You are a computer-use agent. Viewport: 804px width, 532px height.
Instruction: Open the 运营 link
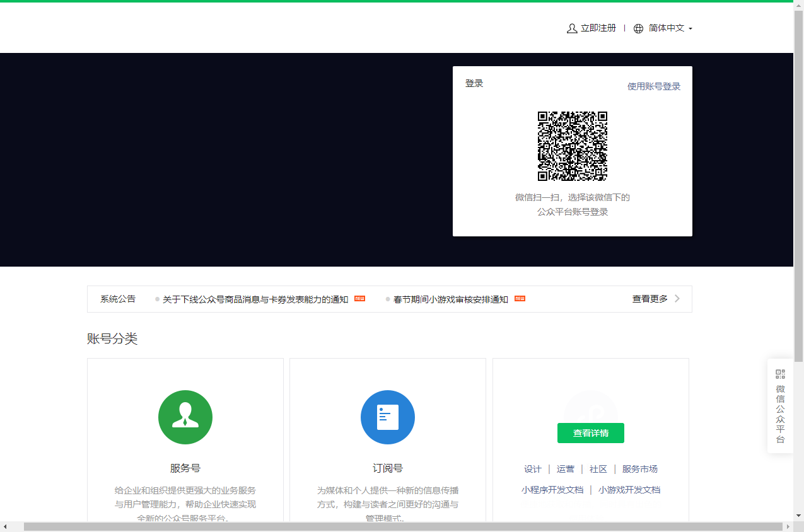566,469
